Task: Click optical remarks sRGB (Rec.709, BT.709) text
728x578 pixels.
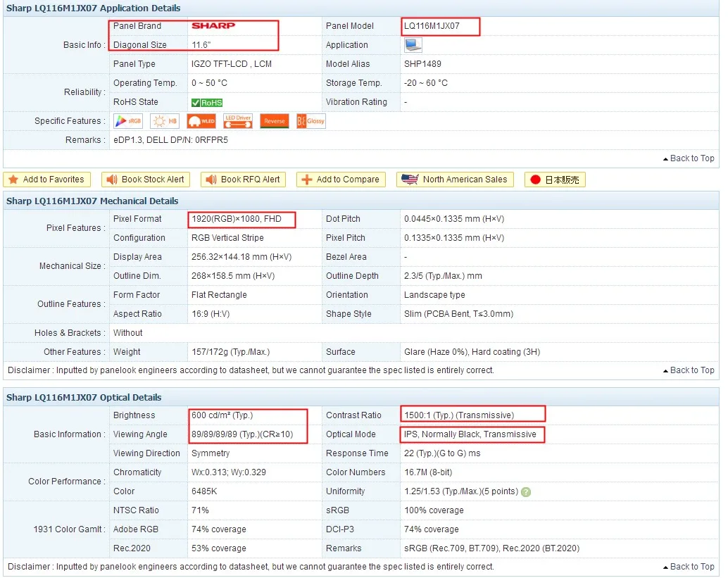Action: pyautogui.click(x=491, y=548)
